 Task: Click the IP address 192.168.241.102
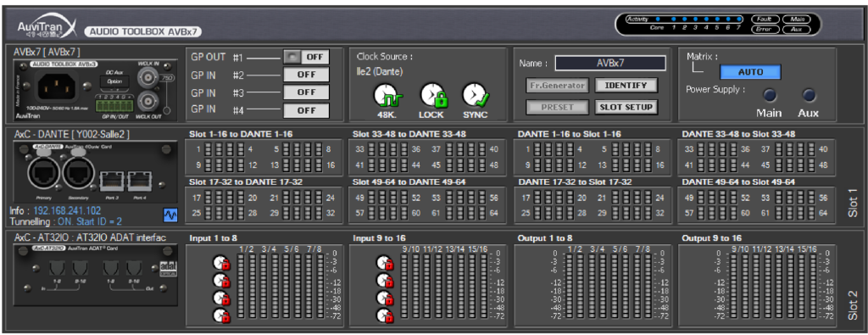67,211
